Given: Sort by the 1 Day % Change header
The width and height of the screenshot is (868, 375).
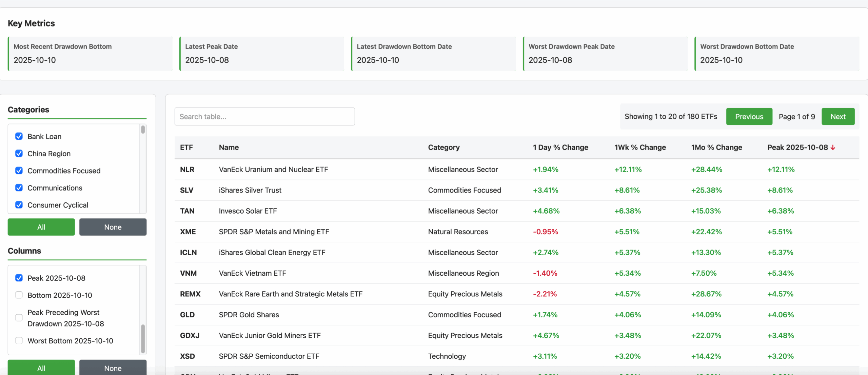Looking at the screenshot, I should 560,147.
